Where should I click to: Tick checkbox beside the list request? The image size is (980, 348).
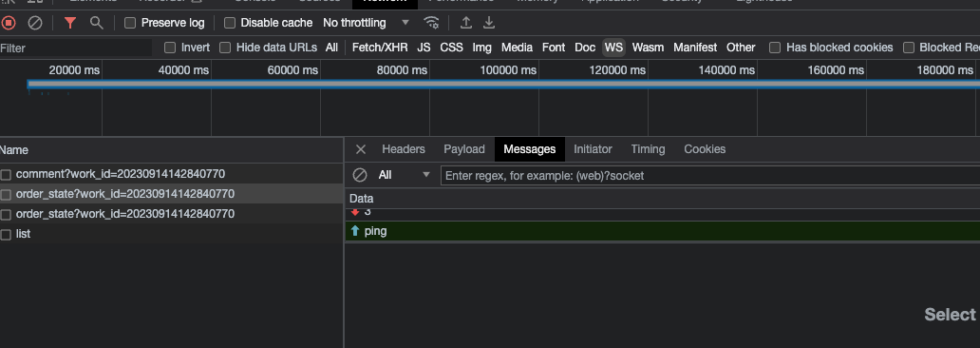(7, 235)
